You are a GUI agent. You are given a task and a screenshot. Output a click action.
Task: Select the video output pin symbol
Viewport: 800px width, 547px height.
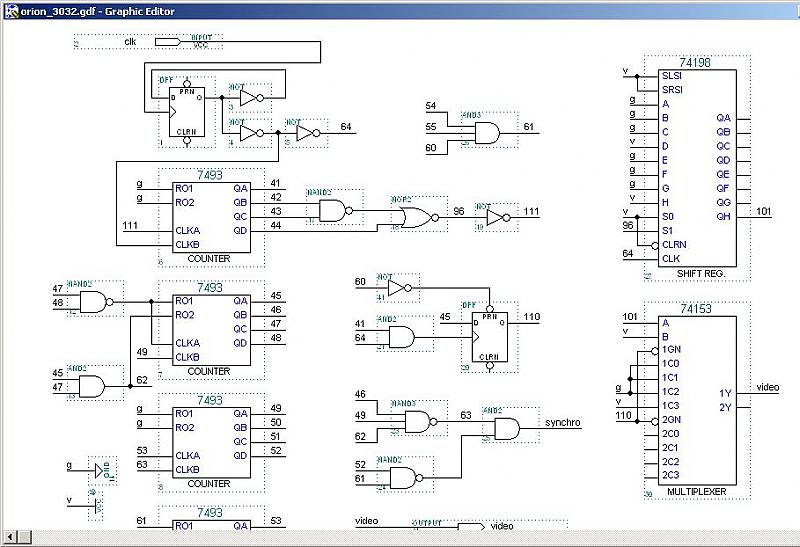pyautogui.click(x=470, y=526)
